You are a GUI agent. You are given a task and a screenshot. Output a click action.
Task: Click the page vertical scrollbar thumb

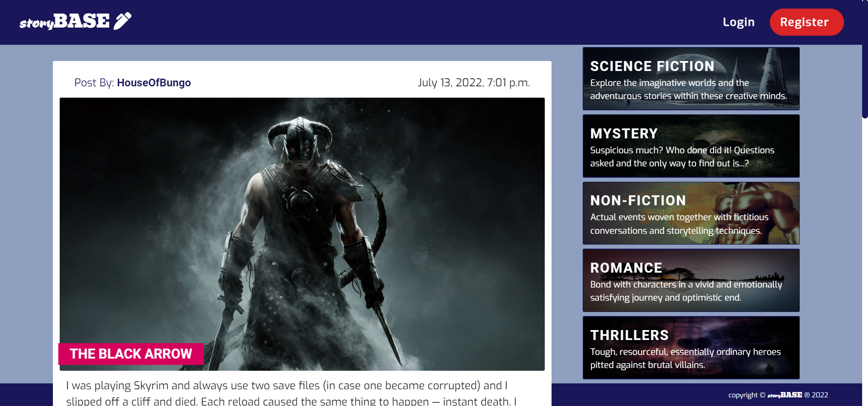coord(865,59)
